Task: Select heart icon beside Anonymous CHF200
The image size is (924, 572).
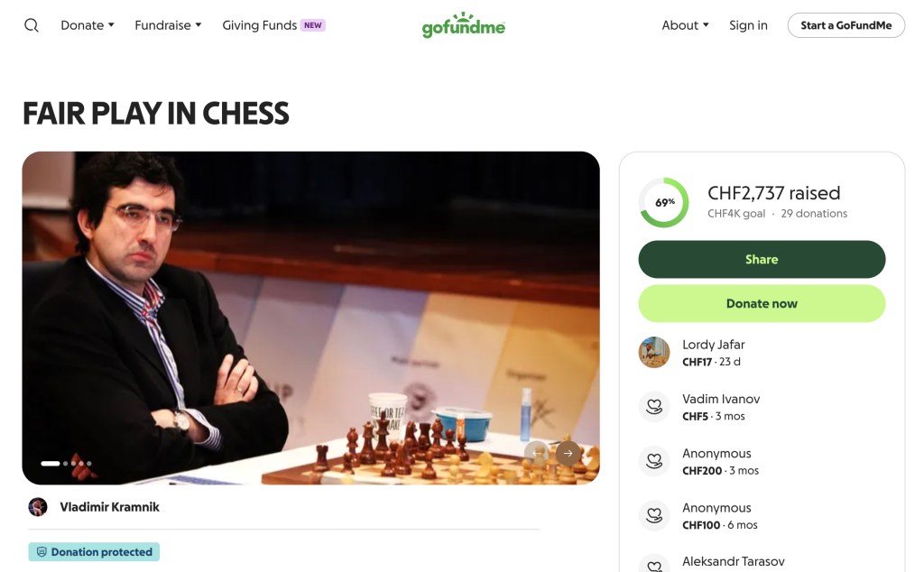Action: [x=654, y=461]
